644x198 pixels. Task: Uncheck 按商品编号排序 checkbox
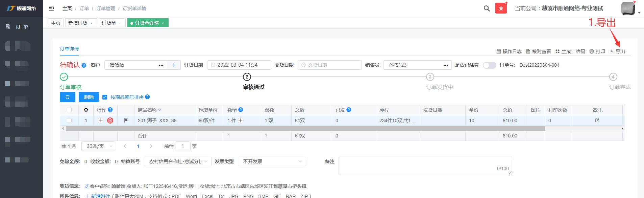pos(105,97)
